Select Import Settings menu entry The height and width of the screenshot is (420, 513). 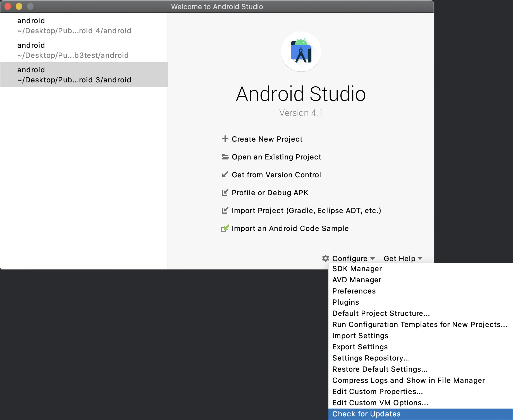point(421,336)
